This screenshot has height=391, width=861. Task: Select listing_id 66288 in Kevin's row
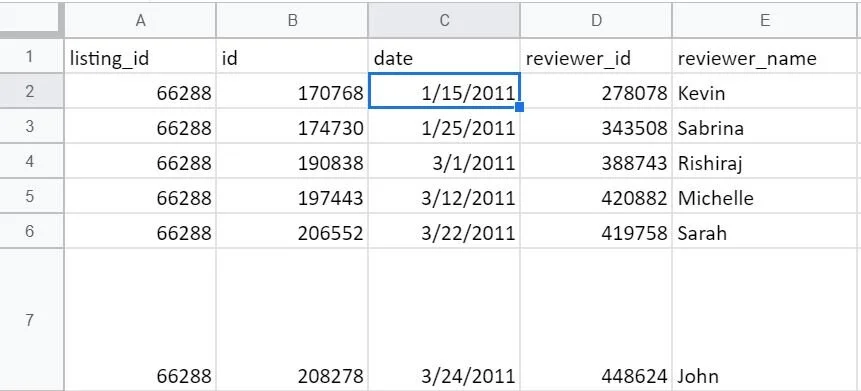click(x=140, y=91)
